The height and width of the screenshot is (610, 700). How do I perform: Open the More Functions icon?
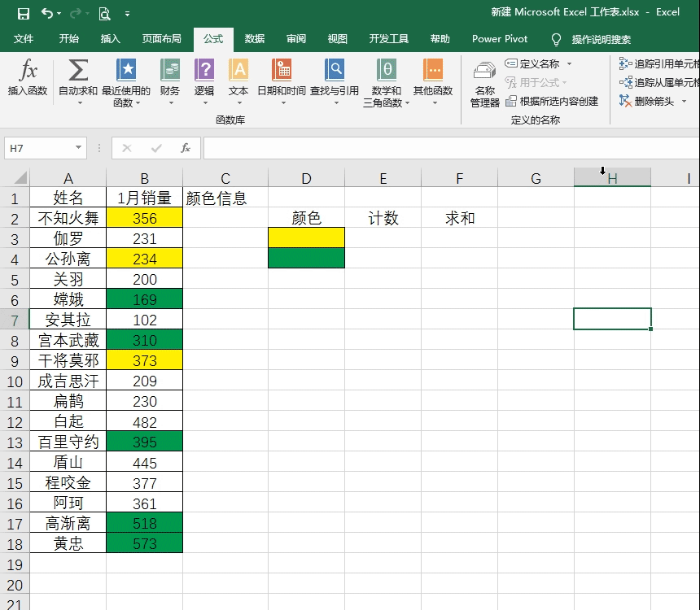[433, 70]
